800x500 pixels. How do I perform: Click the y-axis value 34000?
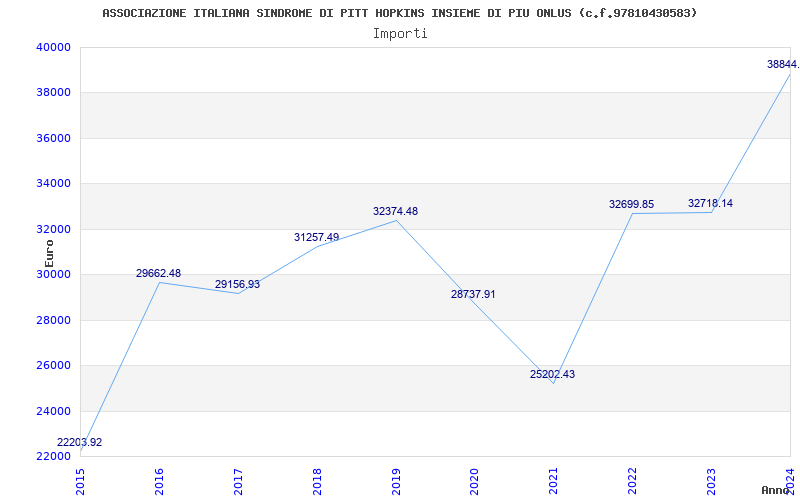pos(53,184)
